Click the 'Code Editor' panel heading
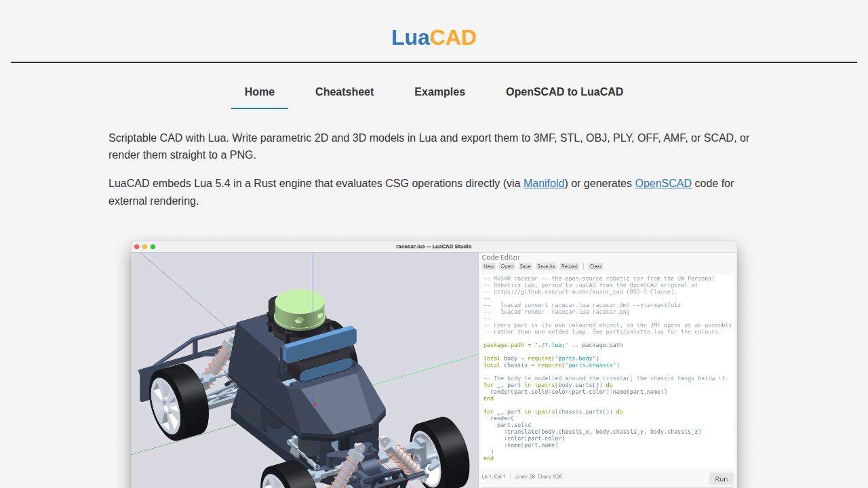Viewport: 868px width, 488px height. [x=501, y=257]
